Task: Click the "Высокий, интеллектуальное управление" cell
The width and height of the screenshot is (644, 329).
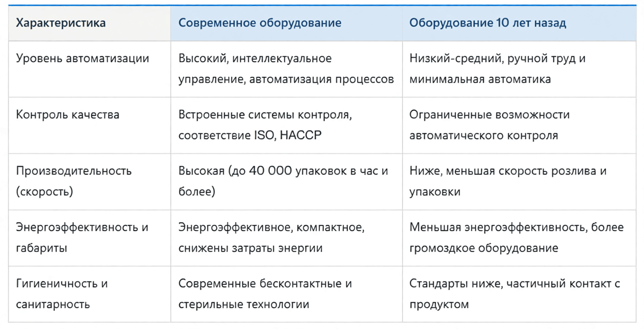Action: [286, 69]
